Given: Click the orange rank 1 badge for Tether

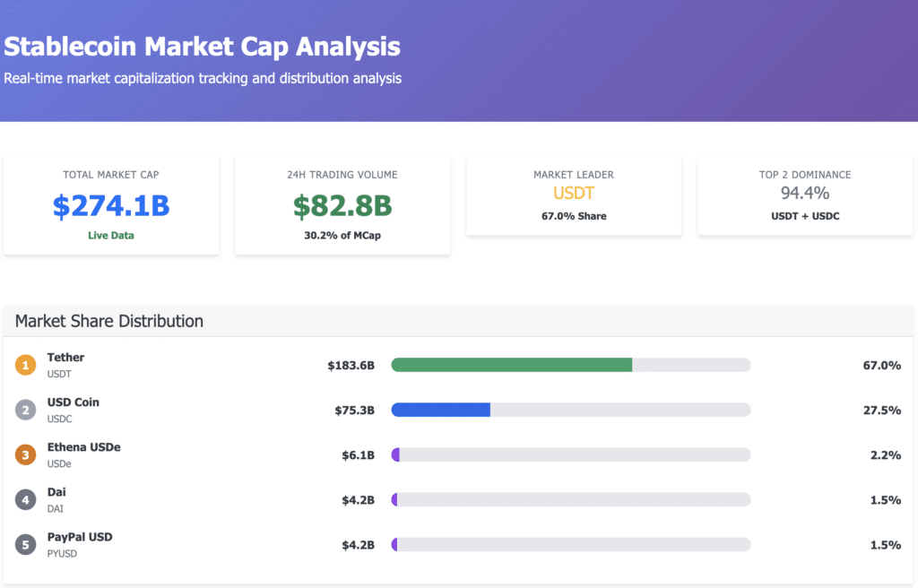Looking at the screenshot, I should coord(25,365).
